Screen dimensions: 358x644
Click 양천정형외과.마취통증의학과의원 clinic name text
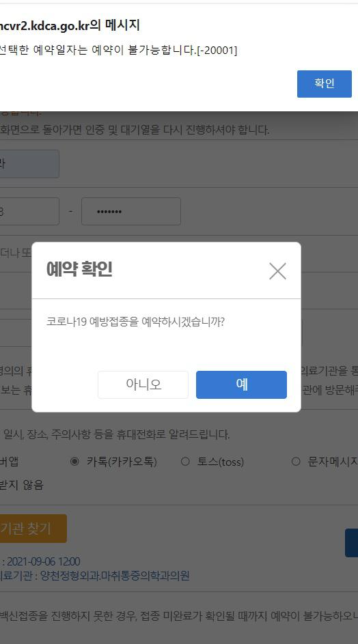click(115, 576)
